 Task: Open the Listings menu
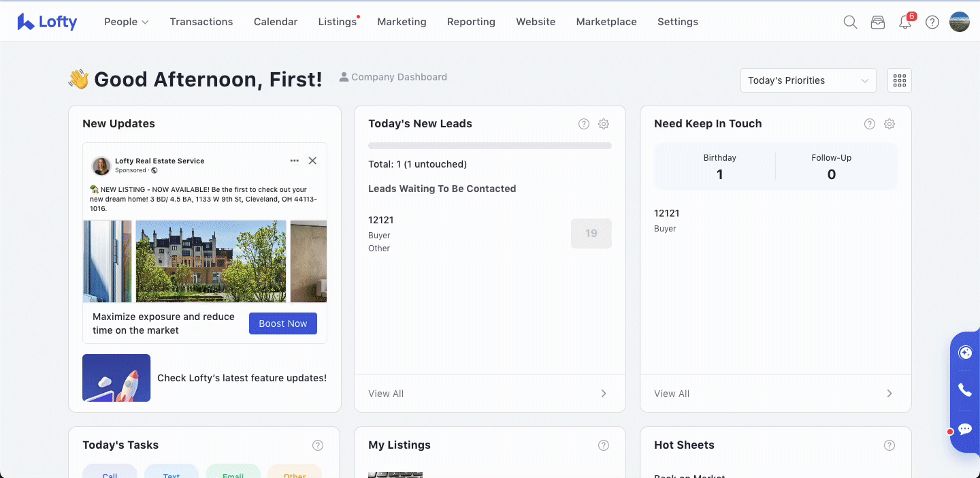(x=338, y=22)
